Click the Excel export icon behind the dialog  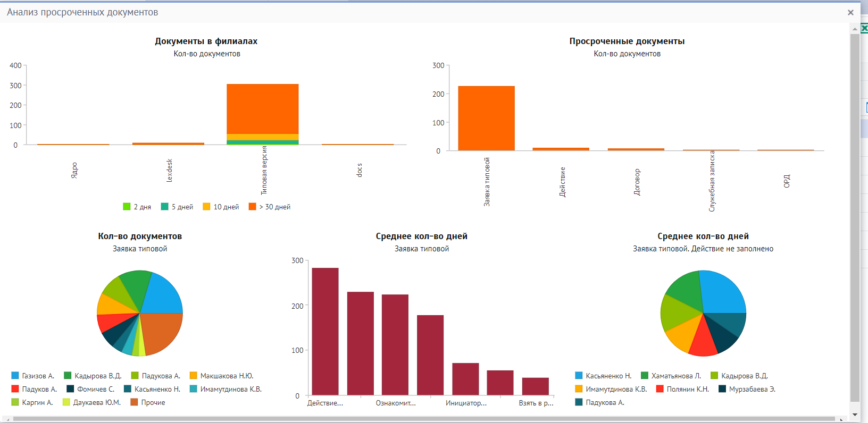pos(864,28)
